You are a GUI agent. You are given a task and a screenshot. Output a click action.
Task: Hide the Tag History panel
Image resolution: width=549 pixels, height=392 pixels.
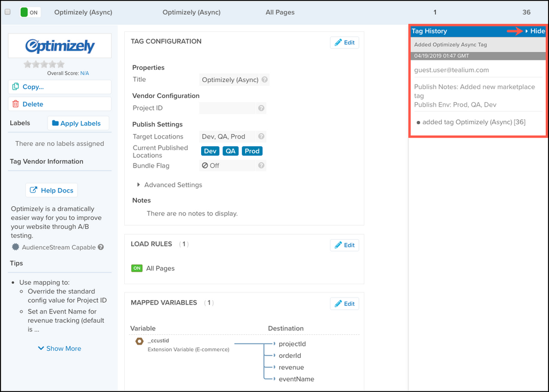click(535, 31)
